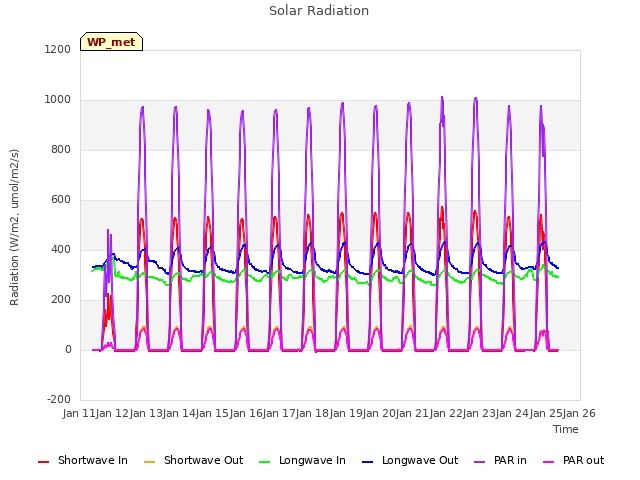640x480 pixels.
Task: Click the purple PAR in legend swatch
Action: [x=479, y=462]
